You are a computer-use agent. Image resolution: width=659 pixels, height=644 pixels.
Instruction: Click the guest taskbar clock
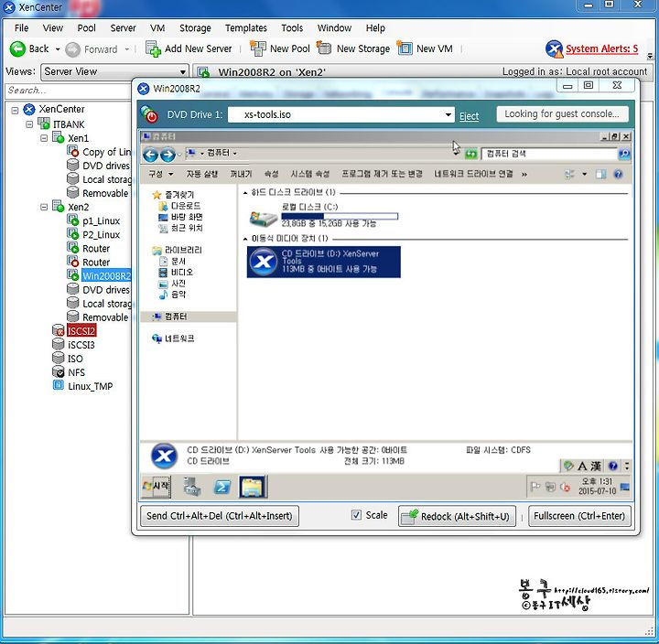point(597,486)
